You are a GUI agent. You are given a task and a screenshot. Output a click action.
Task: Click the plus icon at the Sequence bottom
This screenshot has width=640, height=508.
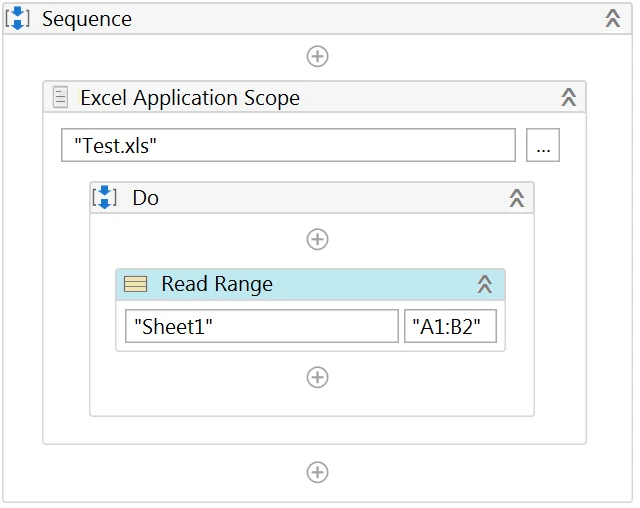click(317, 472)
